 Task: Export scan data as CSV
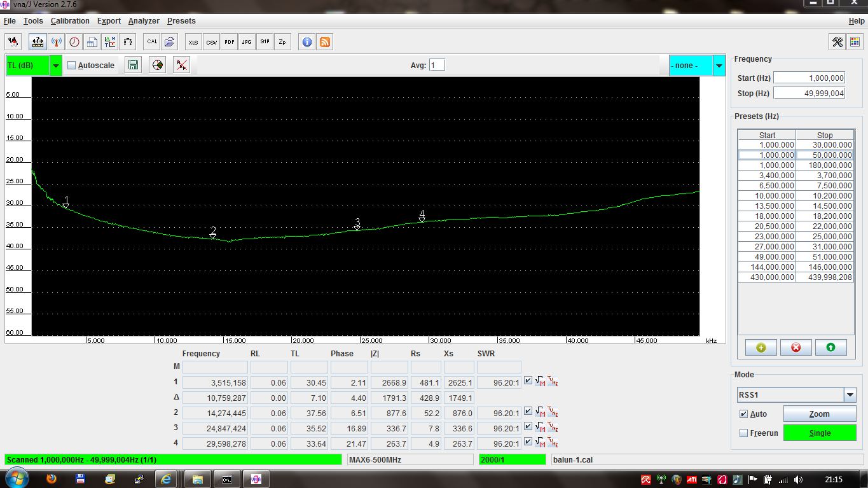(211, 42)
